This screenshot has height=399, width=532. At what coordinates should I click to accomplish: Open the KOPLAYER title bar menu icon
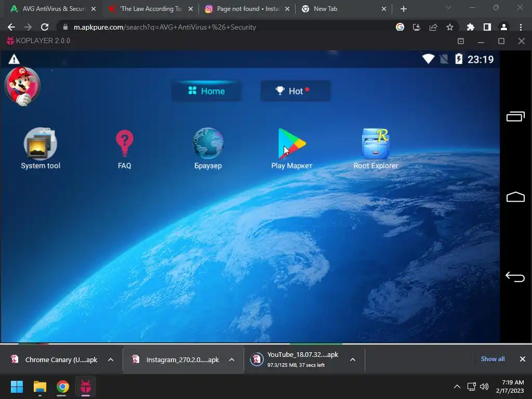[461, 41]
